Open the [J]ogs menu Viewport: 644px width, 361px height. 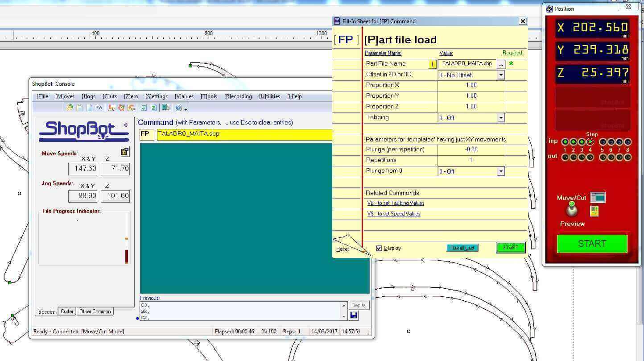88,96
